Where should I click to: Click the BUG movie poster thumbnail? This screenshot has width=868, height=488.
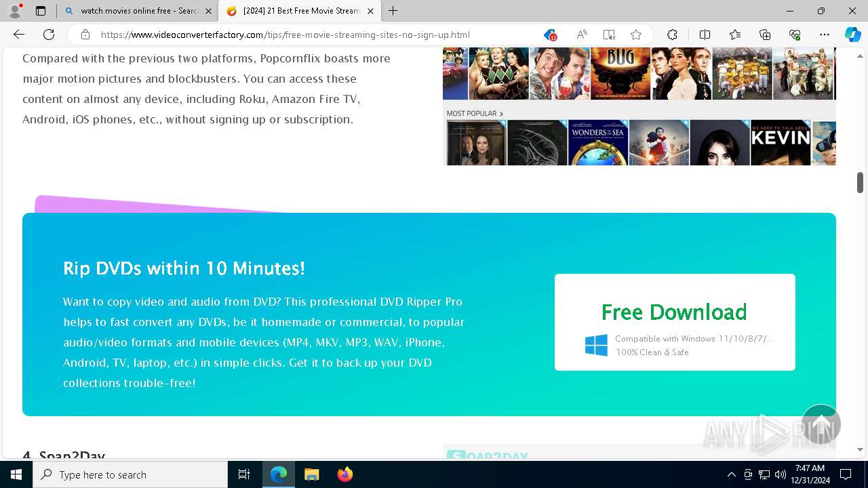[620, 73]
